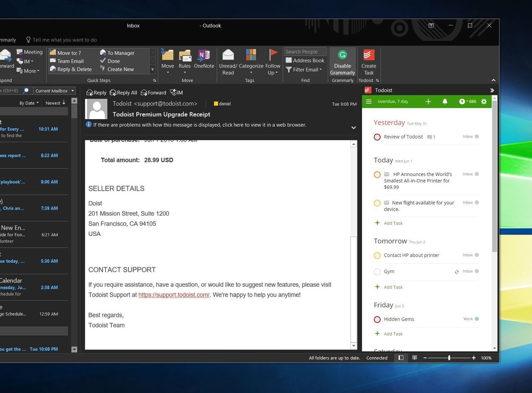Collapse the ribbon
Image resolution: width=532 pixels, height=393 pixels.
tap(493, 80)
